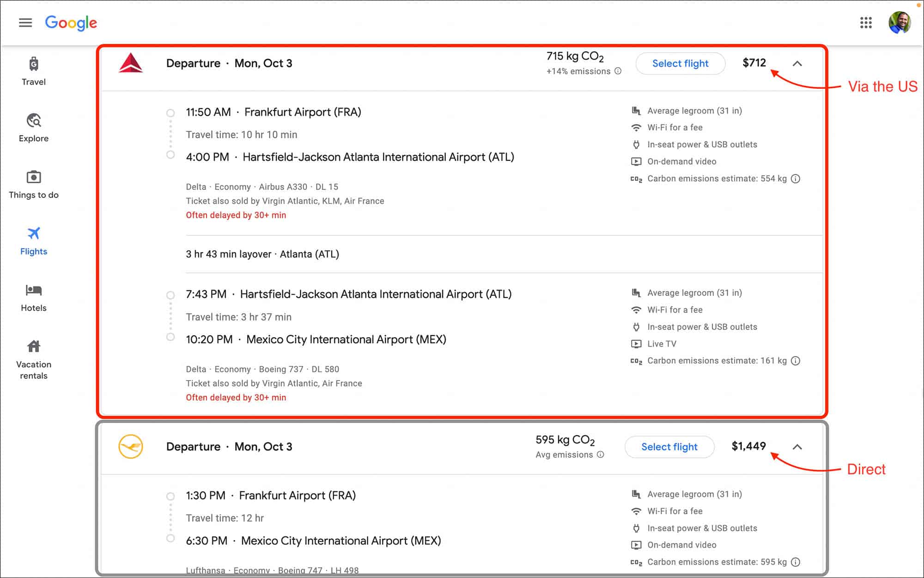The height and width of the screenshot is (578, 924).
Task: Click 'Ticket also sold by Virgin Atlantic, KLM, Air France'
Action: coord(285,201)
